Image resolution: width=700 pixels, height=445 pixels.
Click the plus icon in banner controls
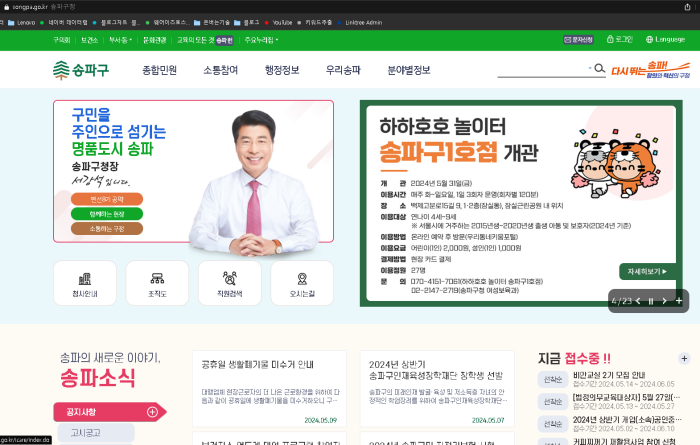click(679, 301)
